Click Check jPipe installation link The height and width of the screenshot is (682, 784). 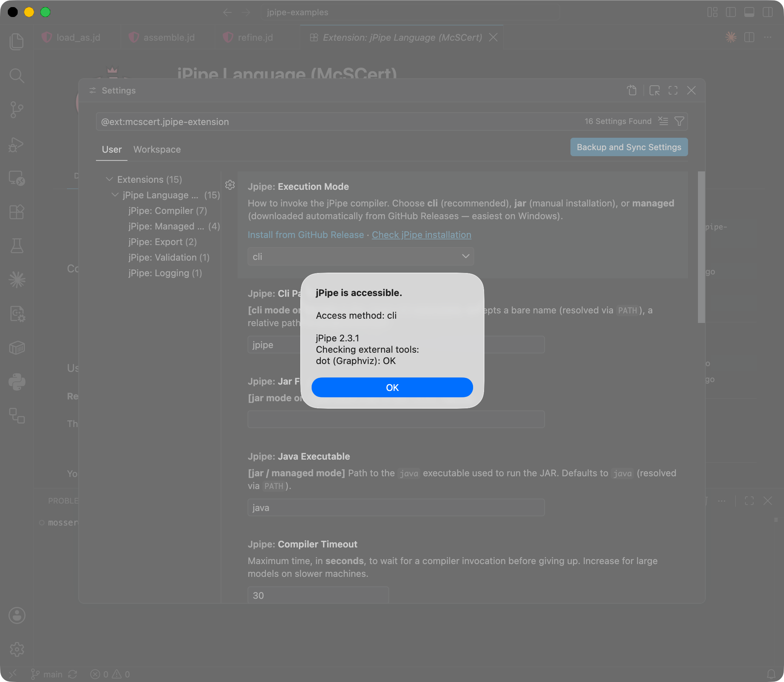pos(421,235)
